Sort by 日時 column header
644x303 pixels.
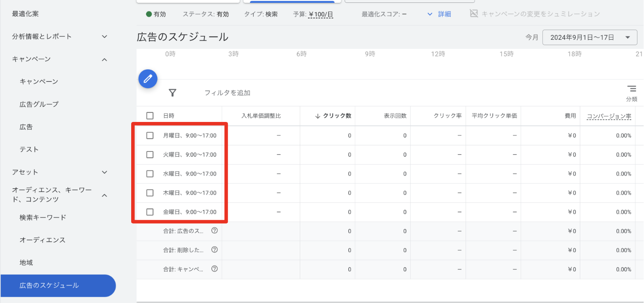pos(169,116)
